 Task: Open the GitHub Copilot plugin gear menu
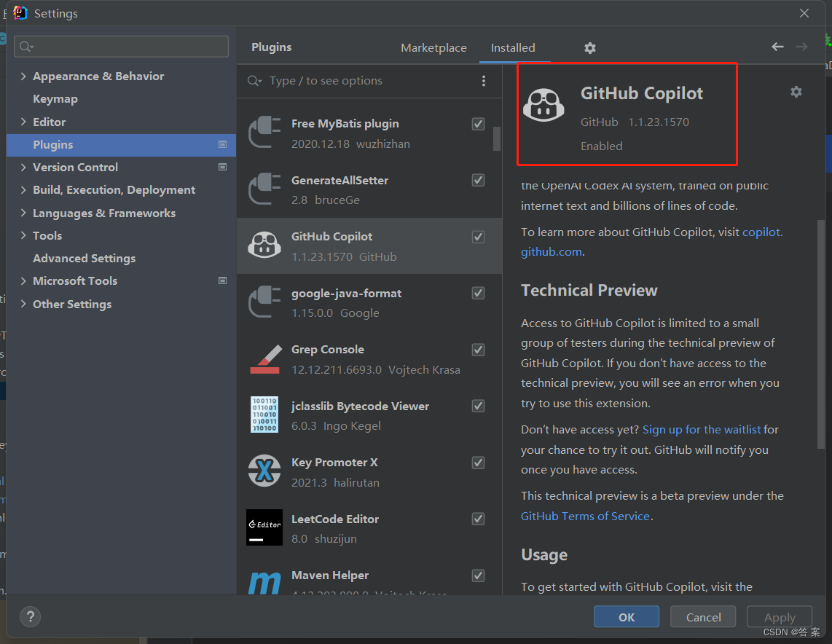(x=796, y=92)
